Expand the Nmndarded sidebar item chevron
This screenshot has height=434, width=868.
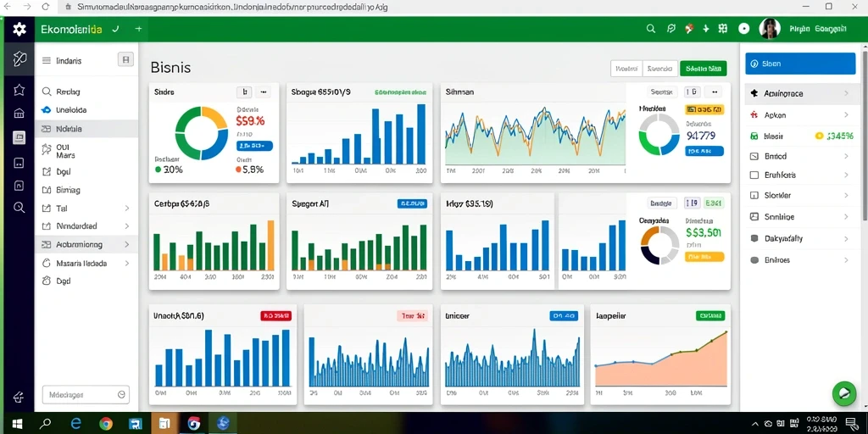[127, 226]
